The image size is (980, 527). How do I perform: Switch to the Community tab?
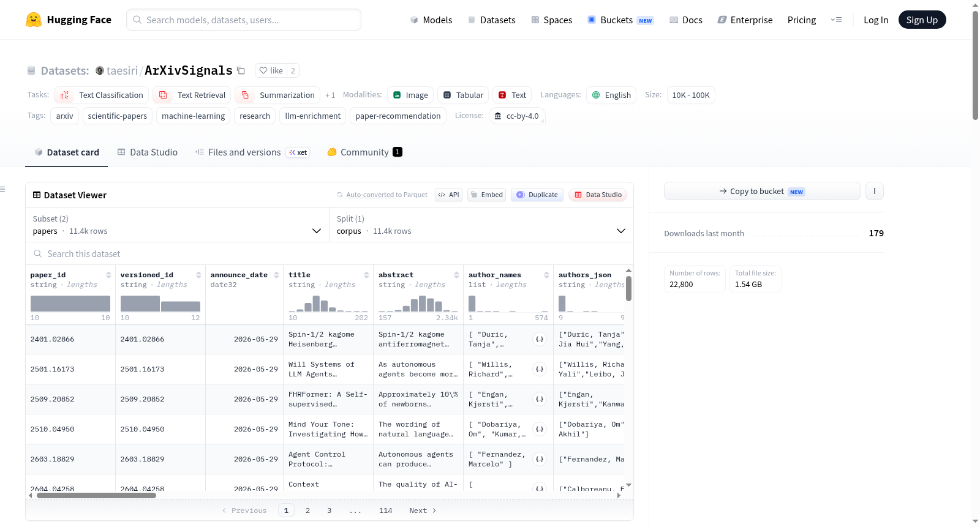pyautogui.click(x=364, y=152)
